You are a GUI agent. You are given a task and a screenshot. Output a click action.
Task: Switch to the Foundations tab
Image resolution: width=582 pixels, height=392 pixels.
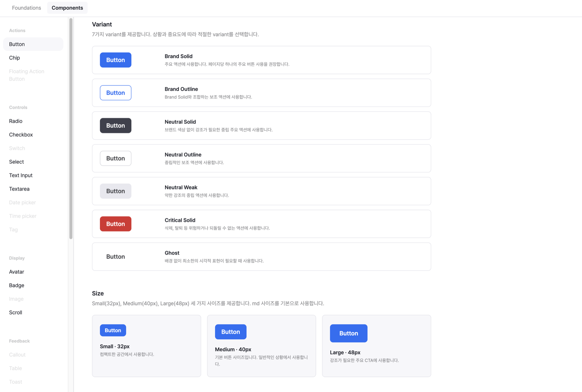click(26, 8)
